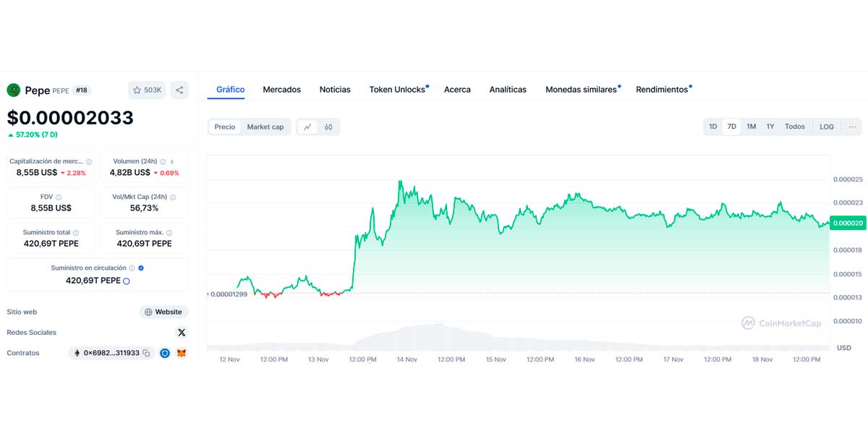Show info for Capitalización de mercado

pos(89,162)
